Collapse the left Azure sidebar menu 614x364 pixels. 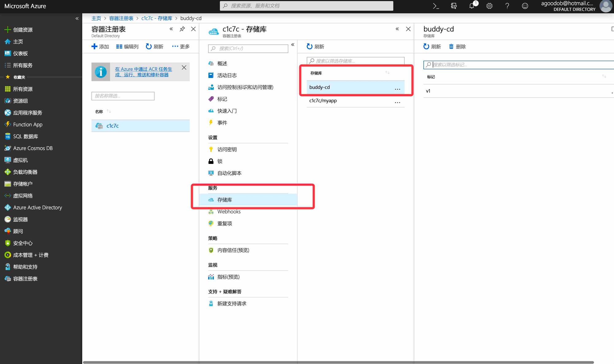tap(77, 18)
